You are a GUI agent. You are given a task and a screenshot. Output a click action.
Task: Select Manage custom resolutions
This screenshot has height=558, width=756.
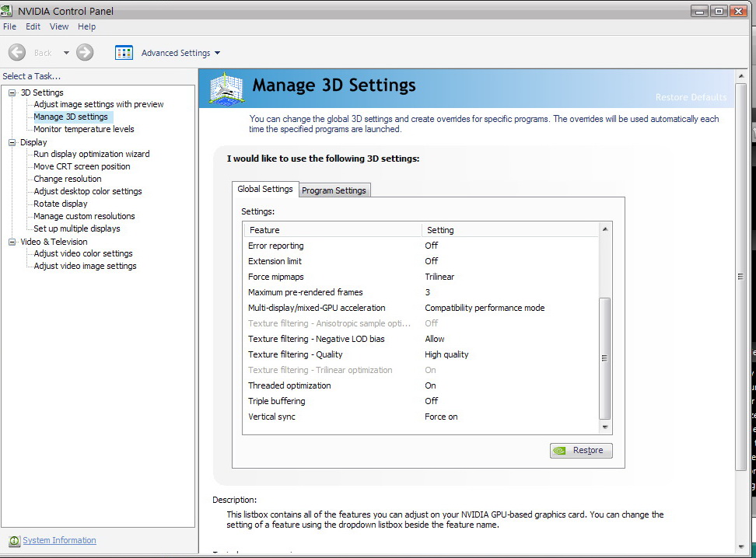(84, 216)
